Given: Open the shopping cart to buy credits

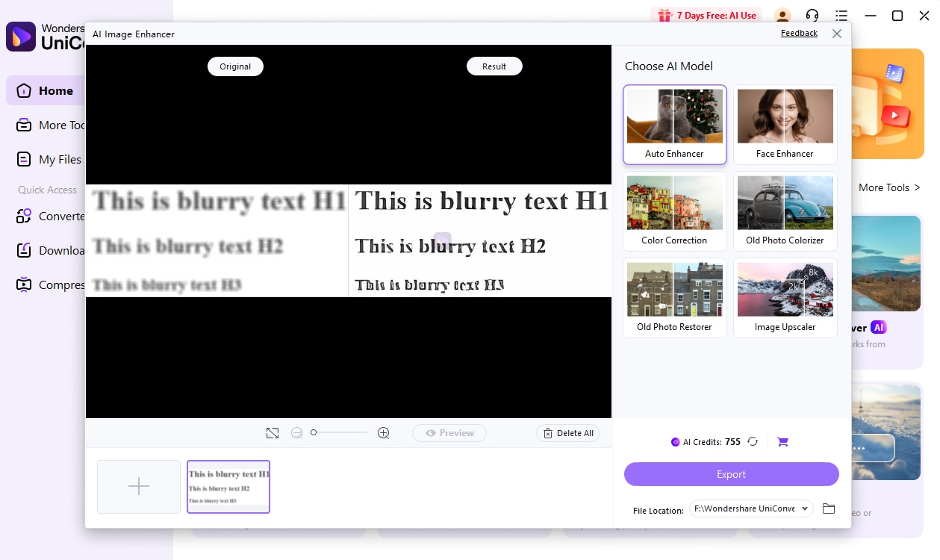Looking at the screenshot, I should coord(782,441).
